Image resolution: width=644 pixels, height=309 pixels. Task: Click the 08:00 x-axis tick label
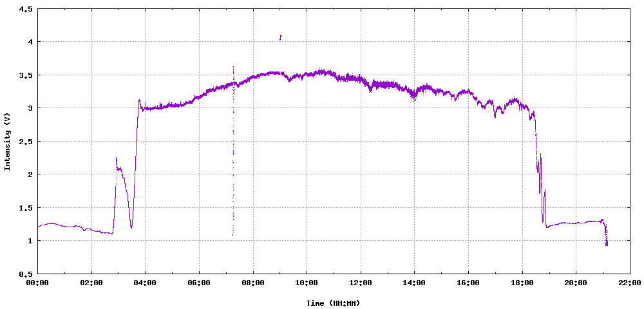tap(253, 283)
